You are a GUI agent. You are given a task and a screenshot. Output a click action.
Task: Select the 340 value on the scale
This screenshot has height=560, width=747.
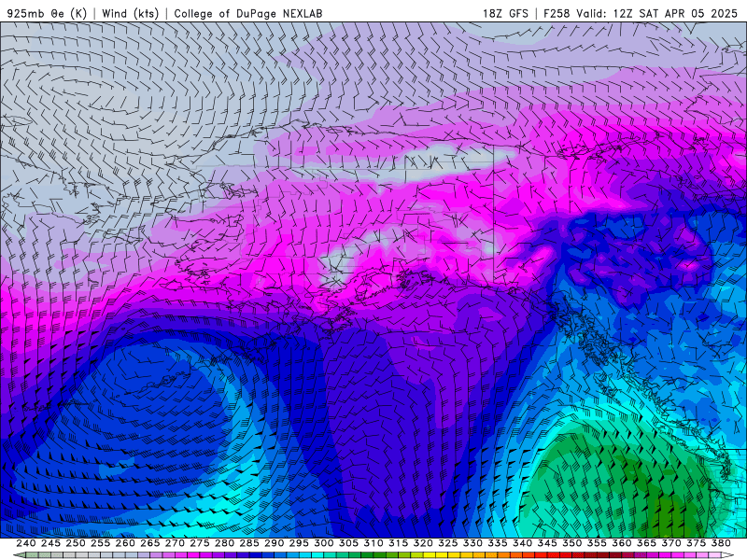pos(522,543)
